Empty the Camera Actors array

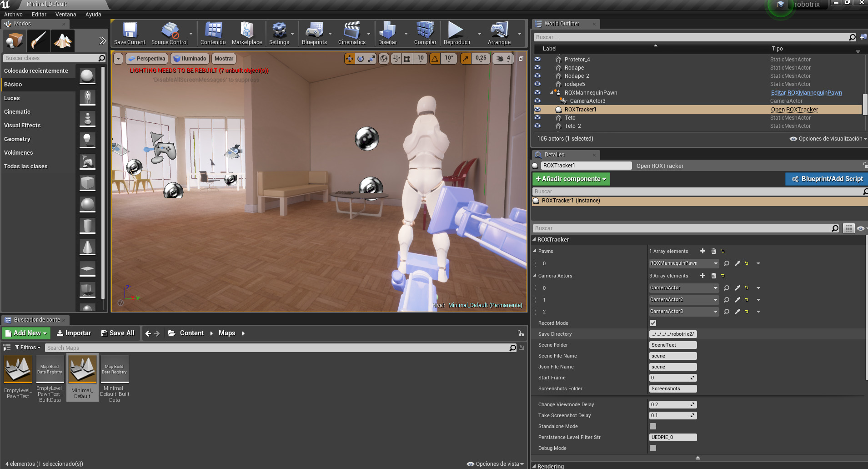point(713,276)
